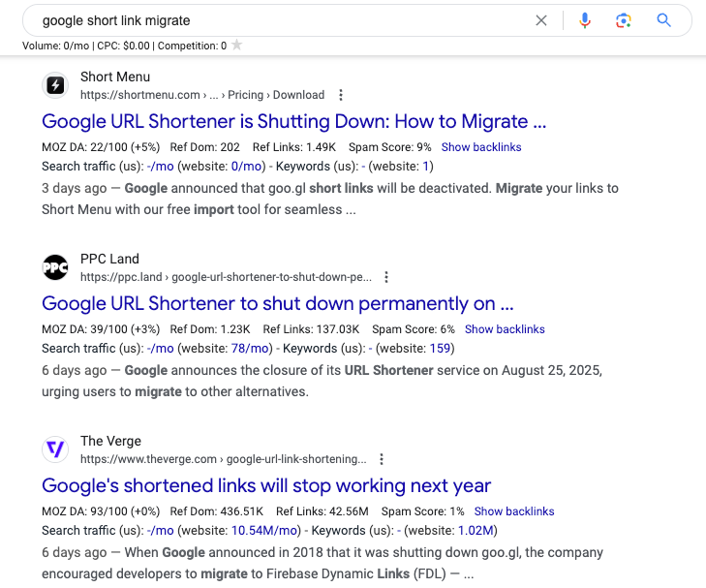Click The Verge website keywords 1.02M
This screenshot has width=706, height=588.
tap(476, 531)
